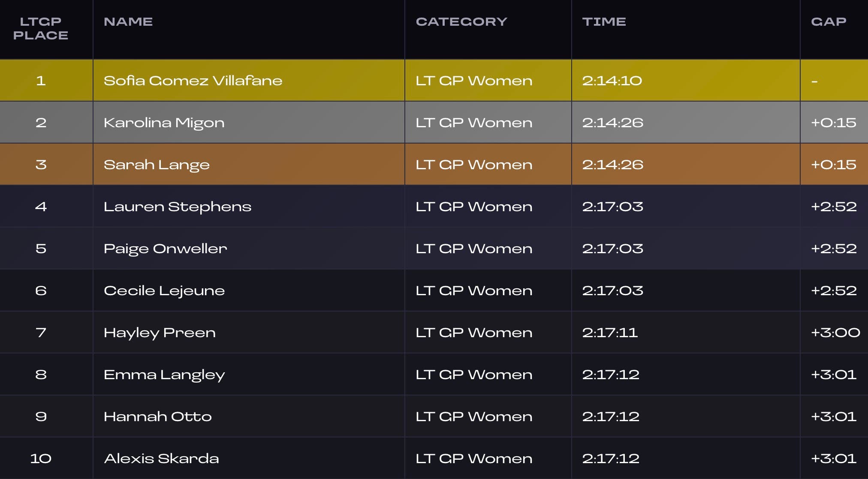
Task: Select the name Hannah Otto
Action: (158, 416)
